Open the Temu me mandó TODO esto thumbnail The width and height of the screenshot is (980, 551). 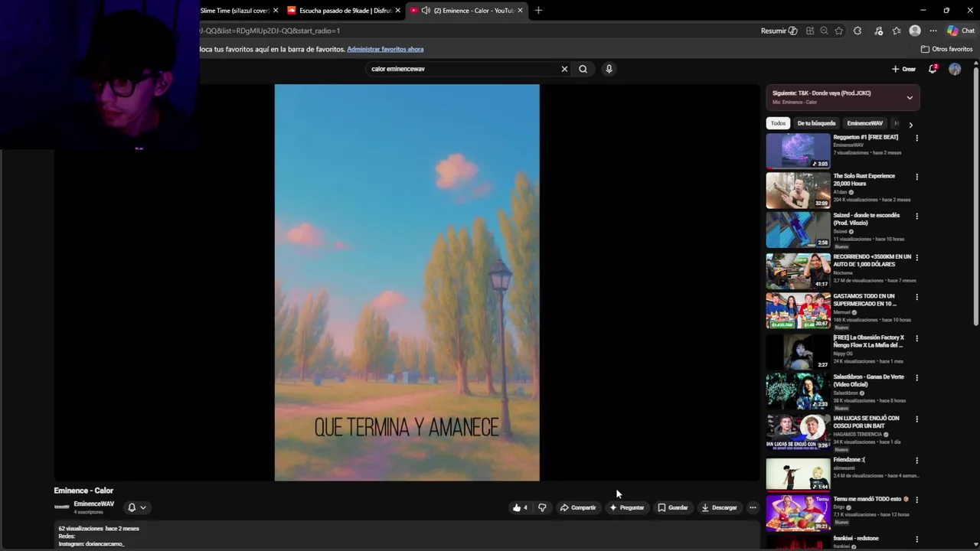[798, 513]
